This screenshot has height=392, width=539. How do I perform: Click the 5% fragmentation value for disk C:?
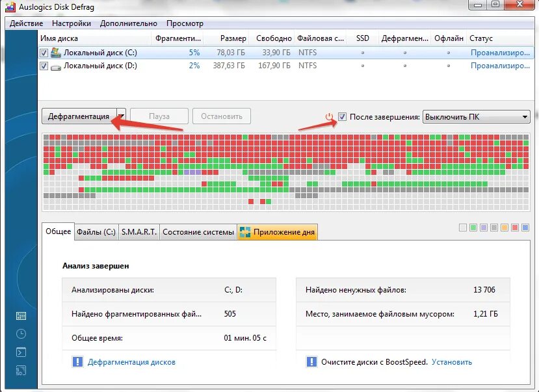click(194, 53)
